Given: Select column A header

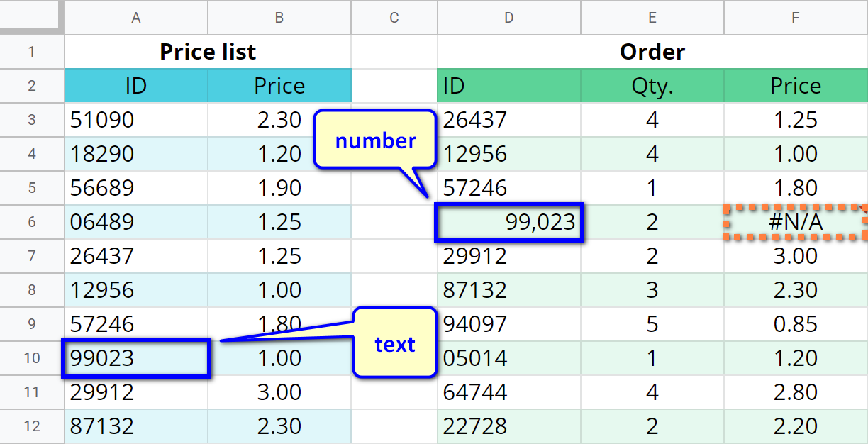Looking at the screenshot, I should pos(135,18).
